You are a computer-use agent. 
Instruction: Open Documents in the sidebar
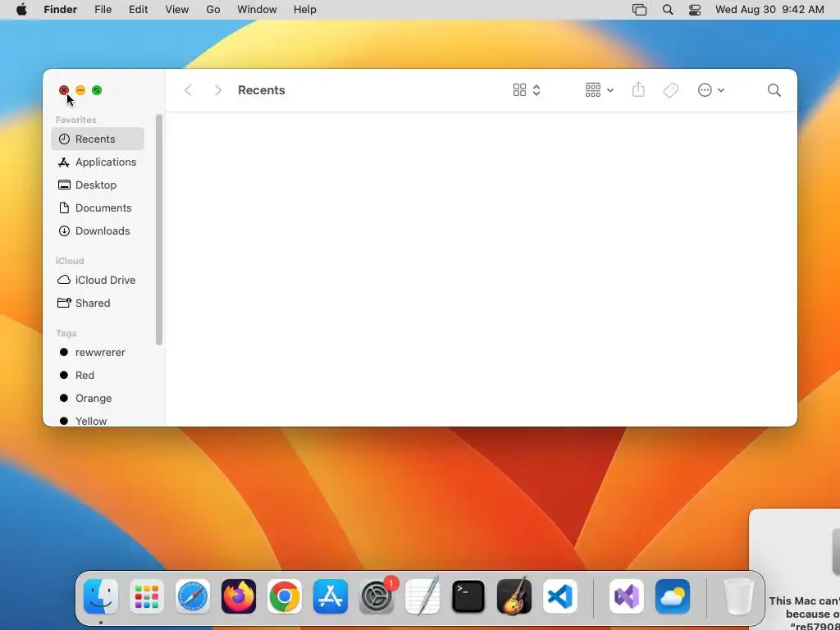(98, 208)
